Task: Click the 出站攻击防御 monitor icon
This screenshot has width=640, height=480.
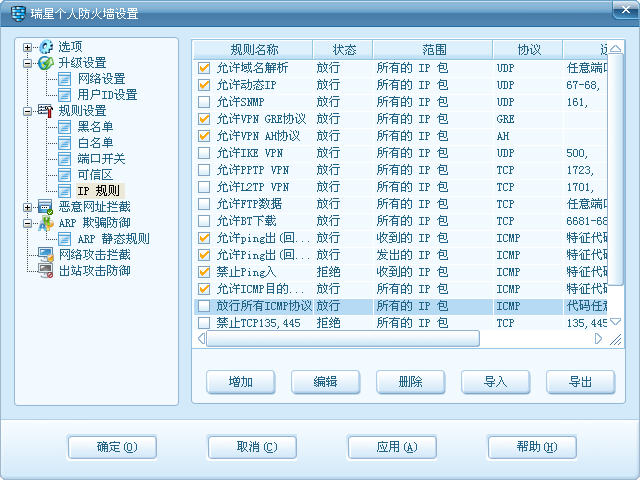Action: [x=46, y=271]
